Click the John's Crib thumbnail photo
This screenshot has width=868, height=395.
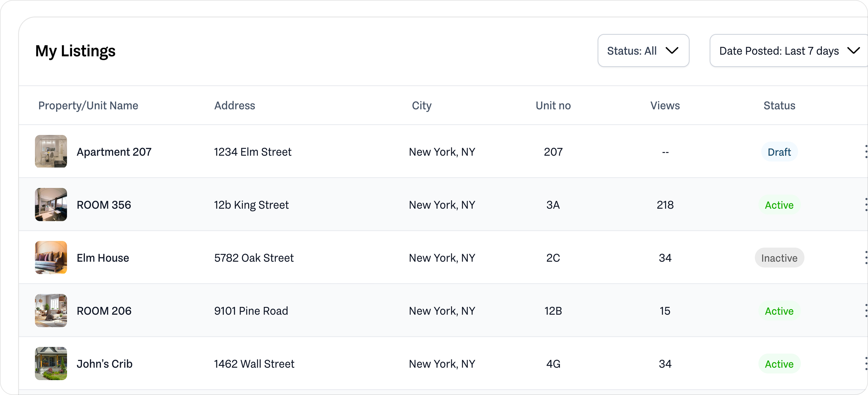point(51,363)
